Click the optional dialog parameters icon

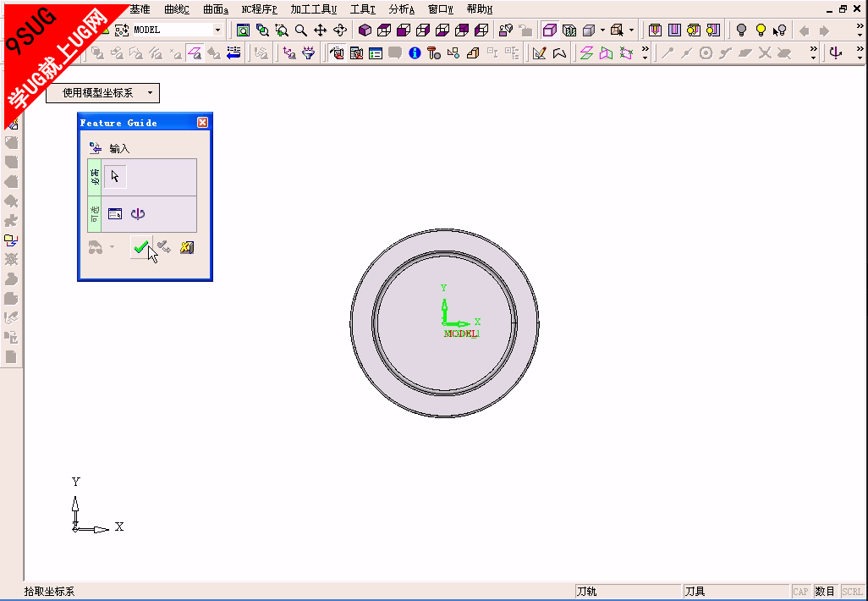click(115, 214)
